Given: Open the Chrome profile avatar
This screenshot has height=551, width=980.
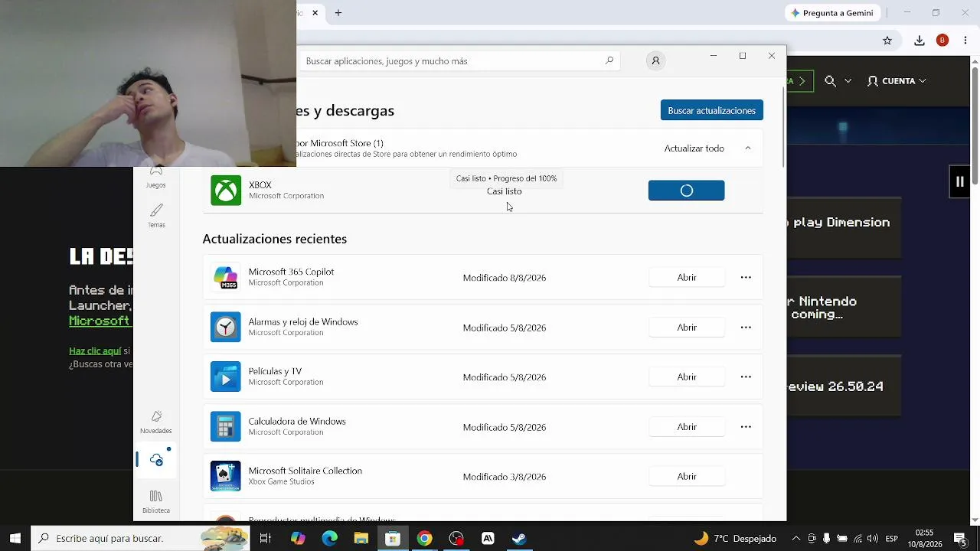Looking at the screenshot, I should click(942, 41).
